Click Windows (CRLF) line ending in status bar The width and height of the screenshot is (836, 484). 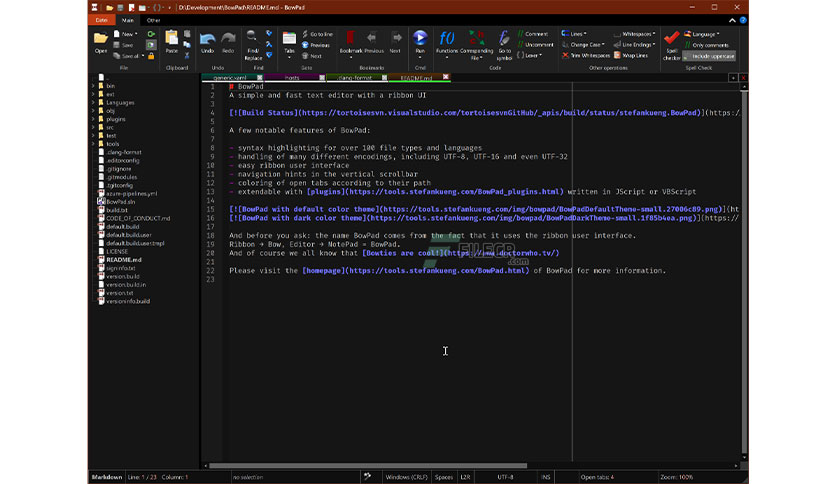(x=406, y=477)
